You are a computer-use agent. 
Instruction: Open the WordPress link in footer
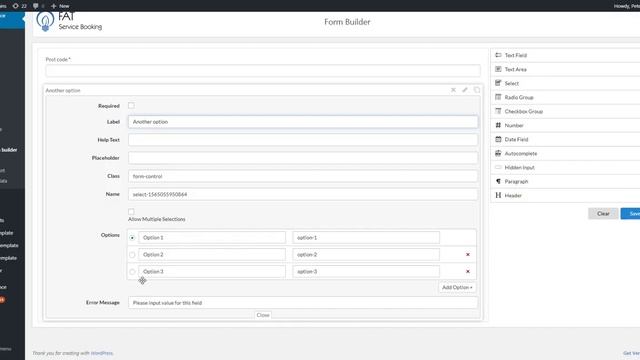click(102, 353)
